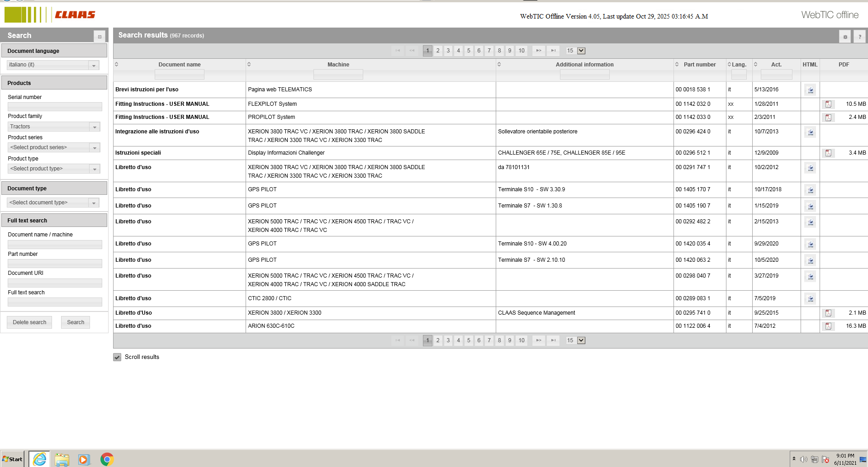The height and width of the screenshot is (467, 868).
Task: Open the Products section header
Action: (x=54, y=83)
